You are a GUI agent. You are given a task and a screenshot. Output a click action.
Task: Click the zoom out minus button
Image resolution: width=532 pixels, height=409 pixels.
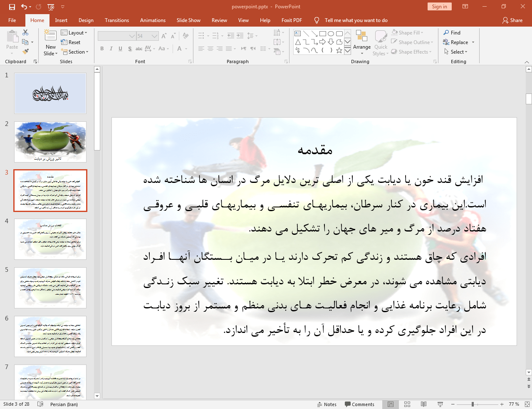[x=453, y=404]
